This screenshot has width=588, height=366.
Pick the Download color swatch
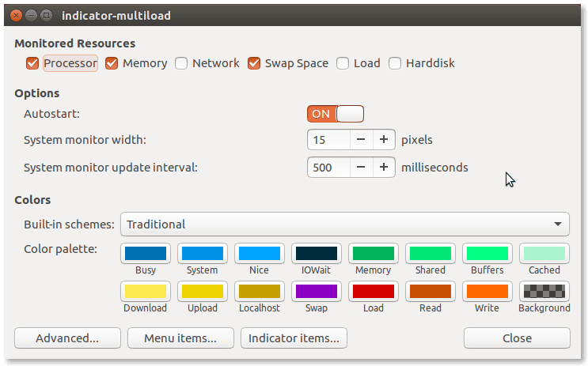[146, 292]
